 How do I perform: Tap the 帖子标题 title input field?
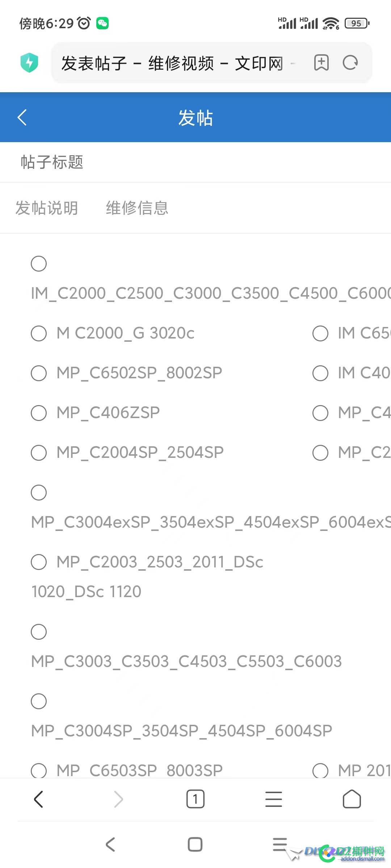point(195,162)
